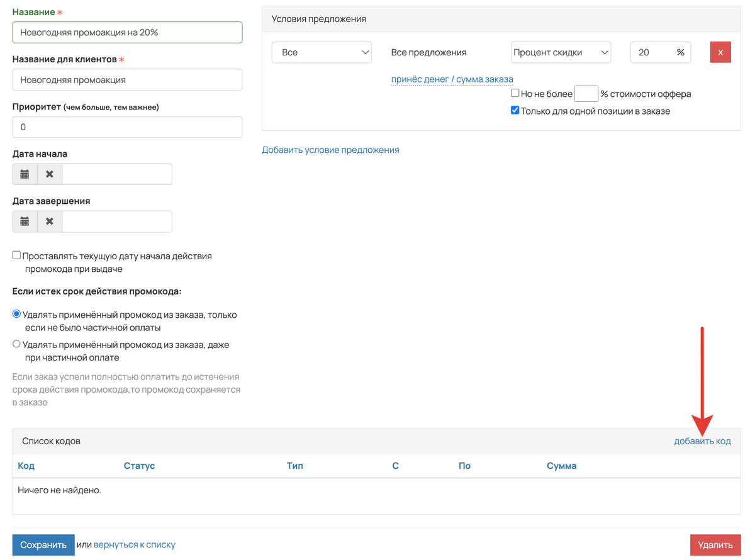
Task: Sort codes by С column
Action: pyautogui.click(x=396, y=466)
